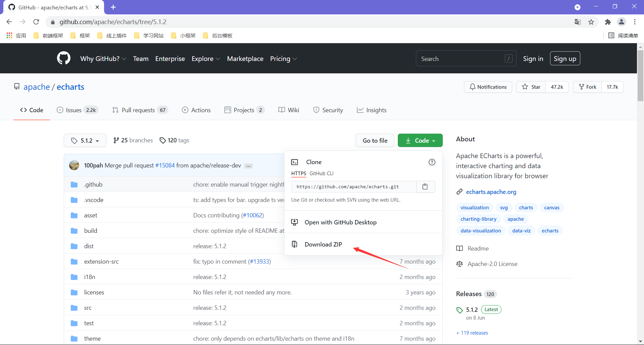Bookmark this page with the star icon
Viewport: 644px width, 345px height.
(591, 22)
